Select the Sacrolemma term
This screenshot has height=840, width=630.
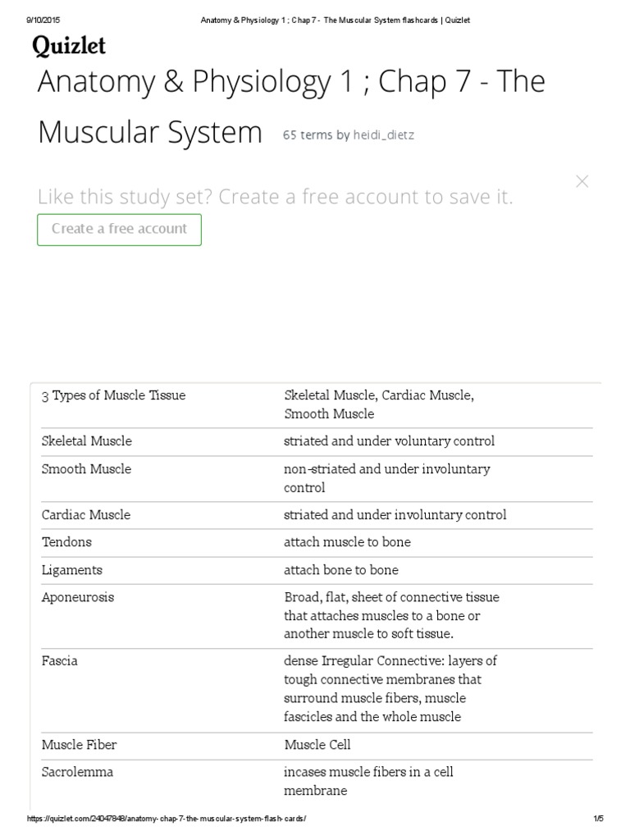78,772
